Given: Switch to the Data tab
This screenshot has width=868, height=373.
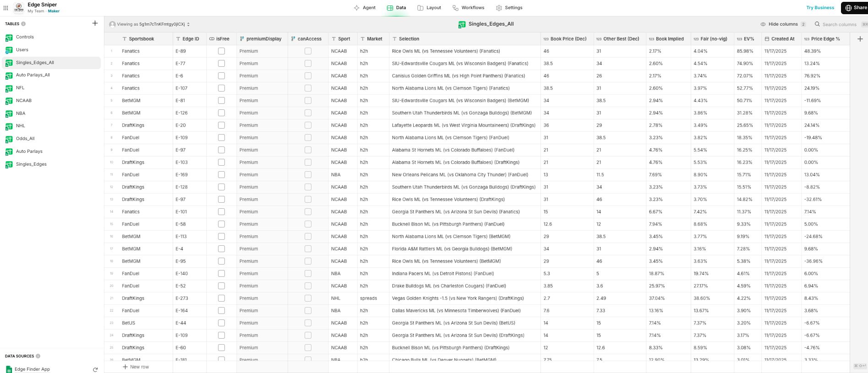Looking at the screenshot, I should pyautogui.click(x=397, y=8).
